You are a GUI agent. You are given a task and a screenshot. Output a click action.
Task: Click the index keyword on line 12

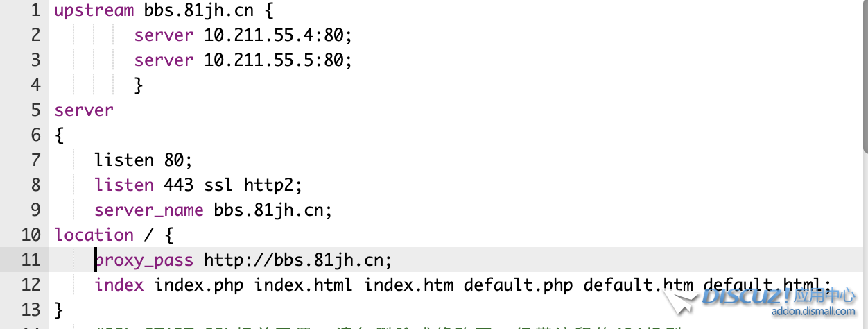click(x=119, y=285)
